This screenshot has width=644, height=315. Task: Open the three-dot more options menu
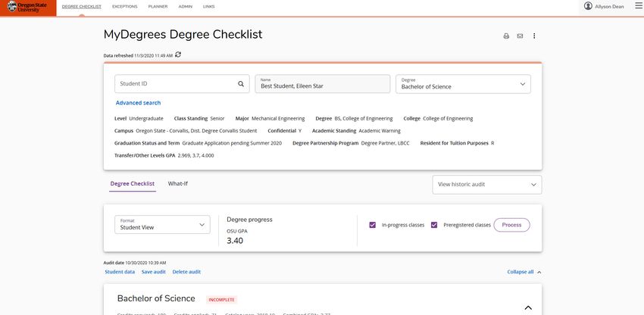(534, 36)
